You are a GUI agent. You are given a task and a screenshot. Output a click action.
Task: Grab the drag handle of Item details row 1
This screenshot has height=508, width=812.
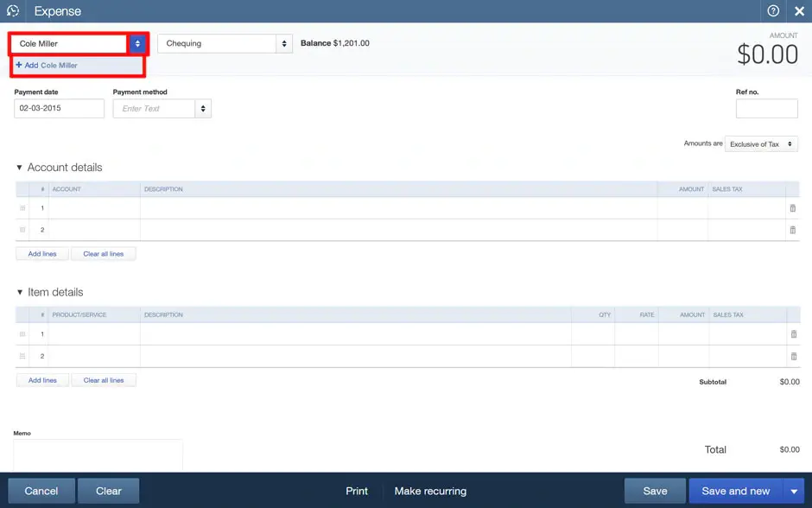(x=22, y=334)
